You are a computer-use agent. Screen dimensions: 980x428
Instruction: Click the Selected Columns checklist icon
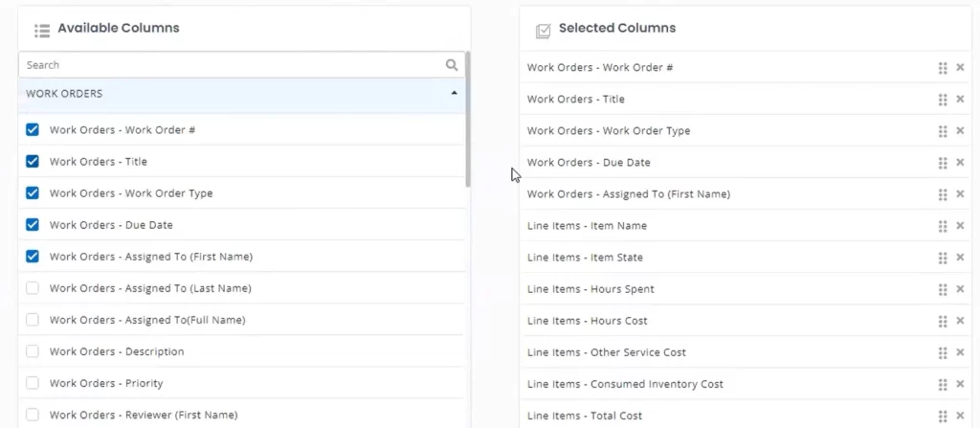[x=544, y=32]
